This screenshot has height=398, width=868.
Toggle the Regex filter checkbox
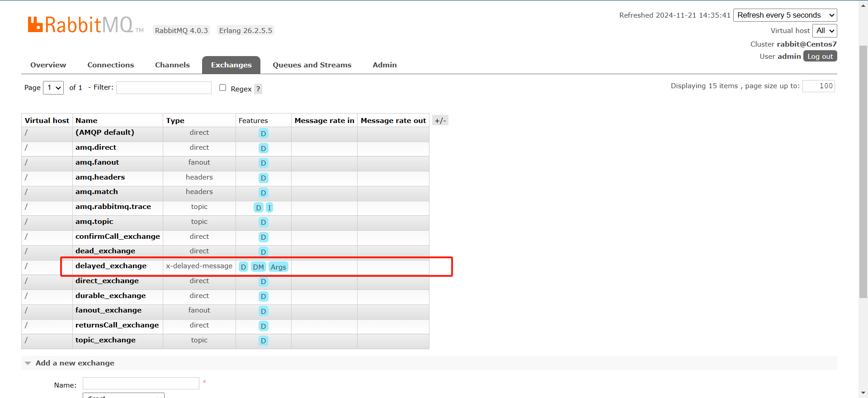222,88
